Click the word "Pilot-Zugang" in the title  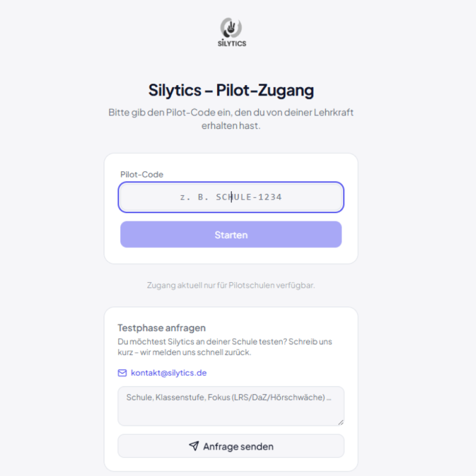coord(265,90)
